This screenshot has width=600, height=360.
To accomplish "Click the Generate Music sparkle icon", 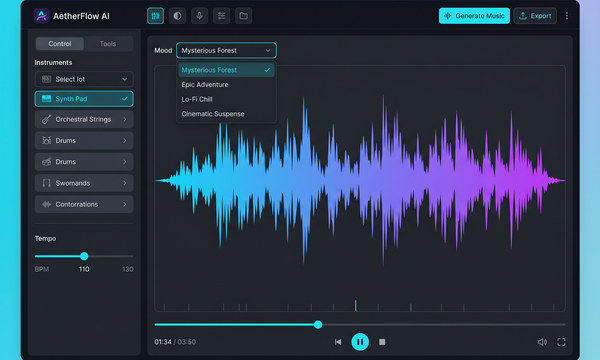I will tap(448, 16).
